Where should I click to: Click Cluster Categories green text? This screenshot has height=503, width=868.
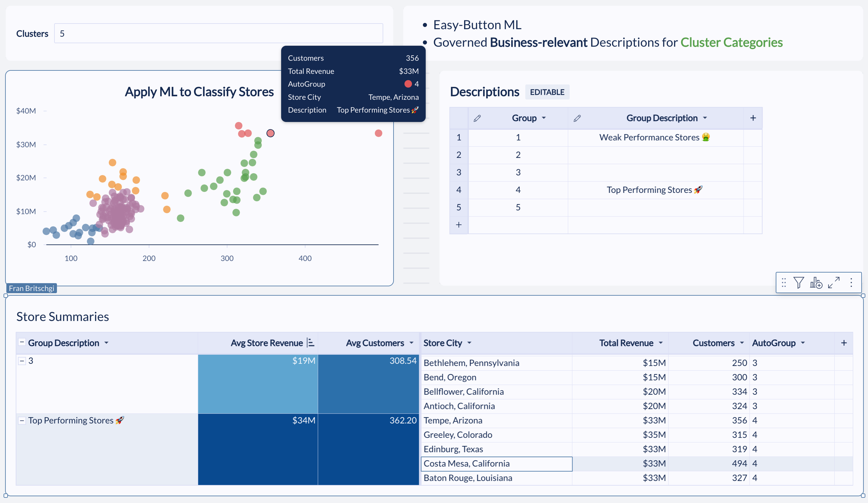pos(731,42)
